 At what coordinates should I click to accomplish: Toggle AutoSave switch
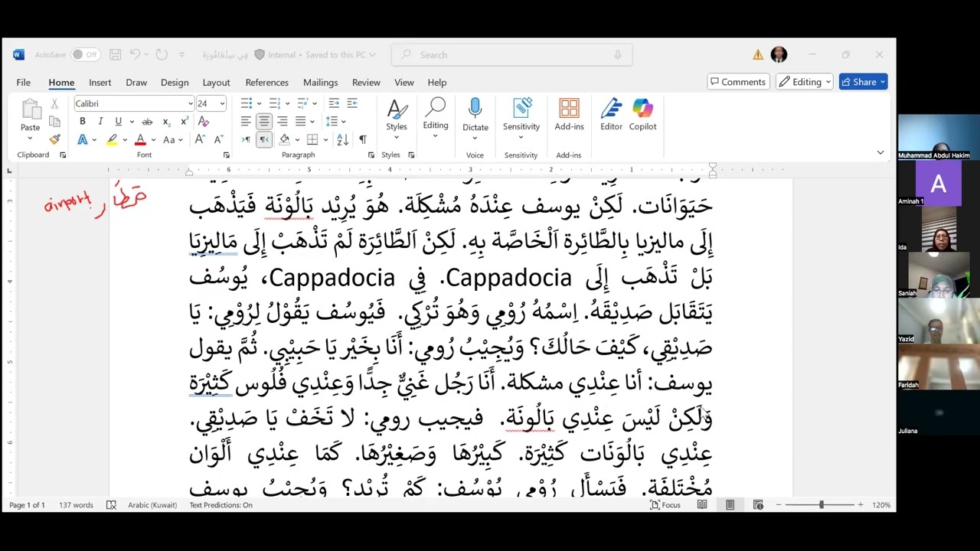pyautogui.click(x=84, y=54)
